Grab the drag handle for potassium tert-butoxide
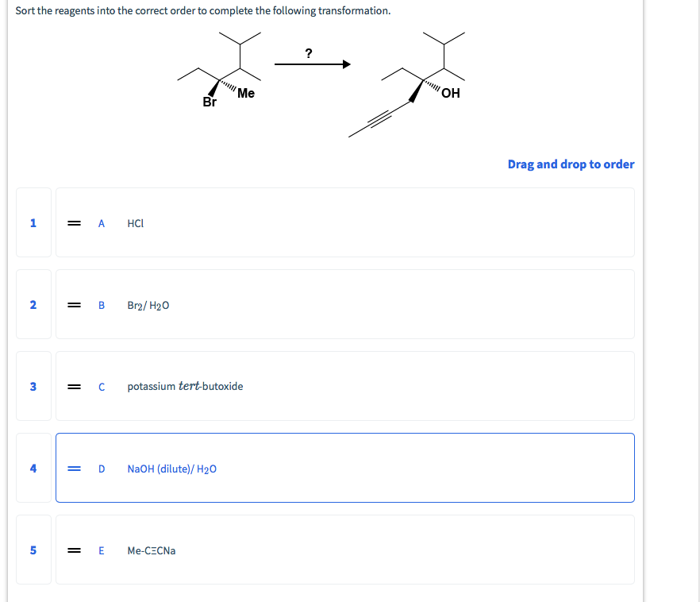Screen dimensions: 700x602 click(x=75, y=387)
